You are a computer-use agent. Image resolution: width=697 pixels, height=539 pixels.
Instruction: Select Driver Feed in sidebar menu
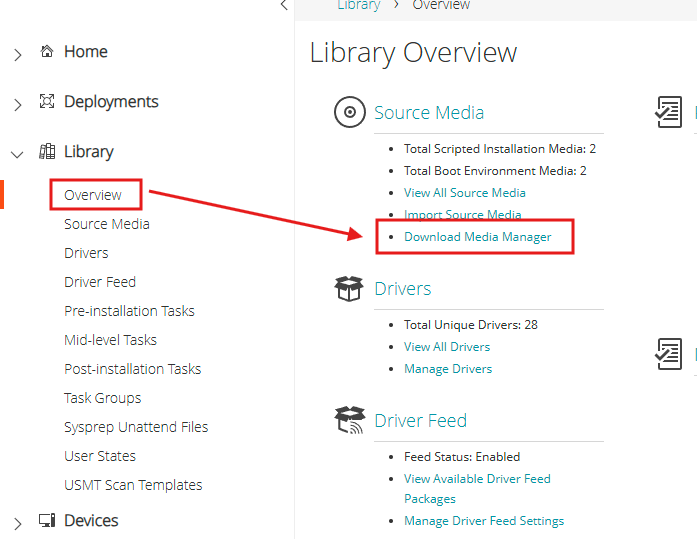click(100, 282)
